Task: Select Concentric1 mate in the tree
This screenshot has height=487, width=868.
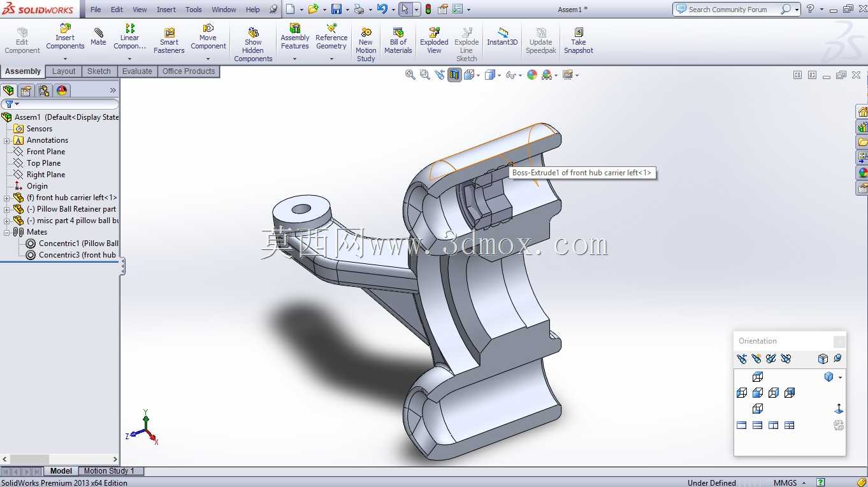Action: (72, 243)
